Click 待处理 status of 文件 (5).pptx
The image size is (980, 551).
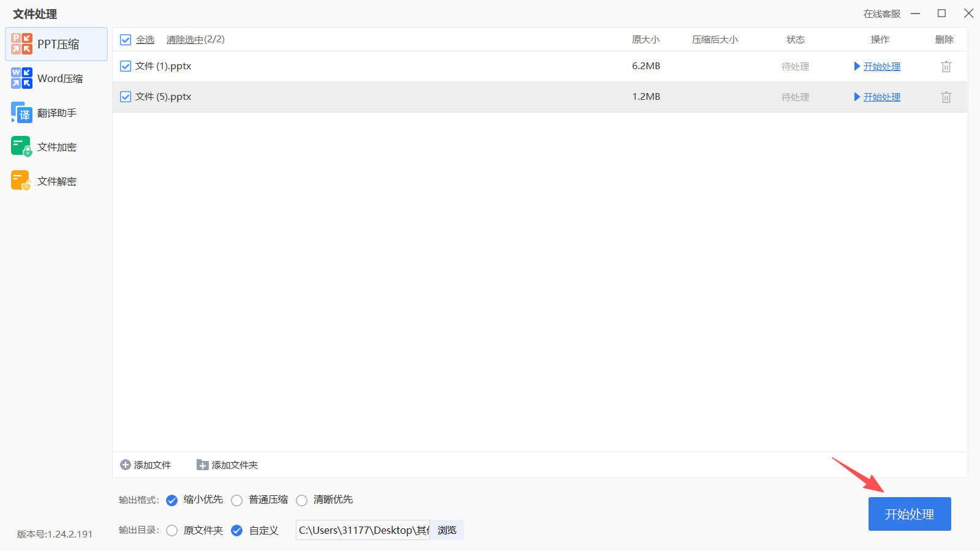point(796,97)
